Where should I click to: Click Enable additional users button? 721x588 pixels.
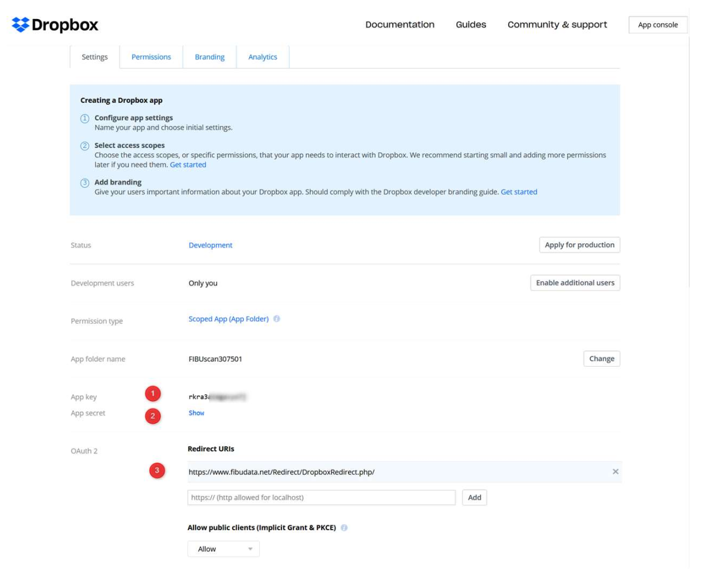575,283
